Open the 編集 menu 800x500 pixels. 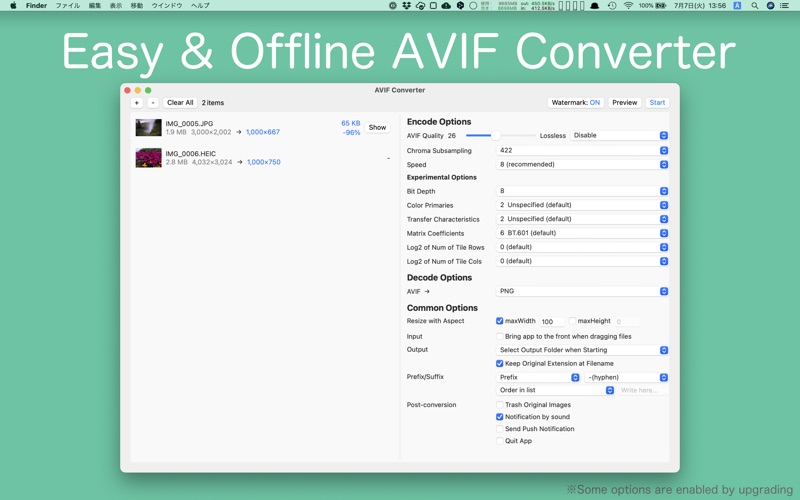point(95,6)
